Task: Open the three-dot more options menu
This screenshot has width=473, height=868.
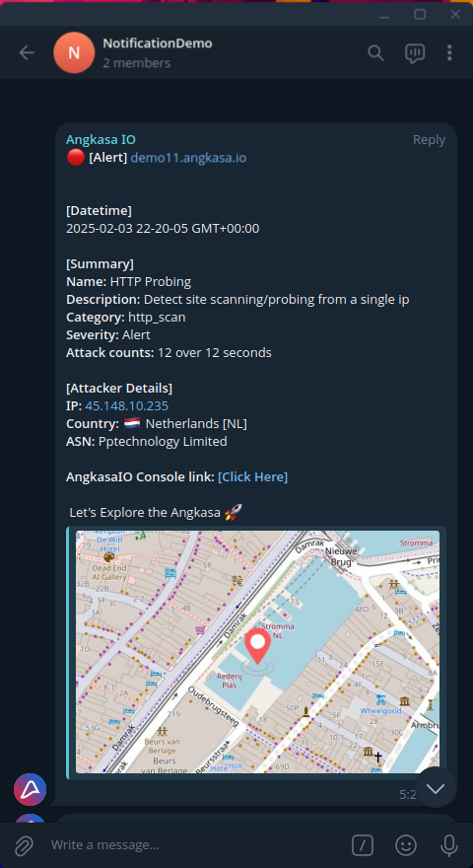Action: (449, 52)
